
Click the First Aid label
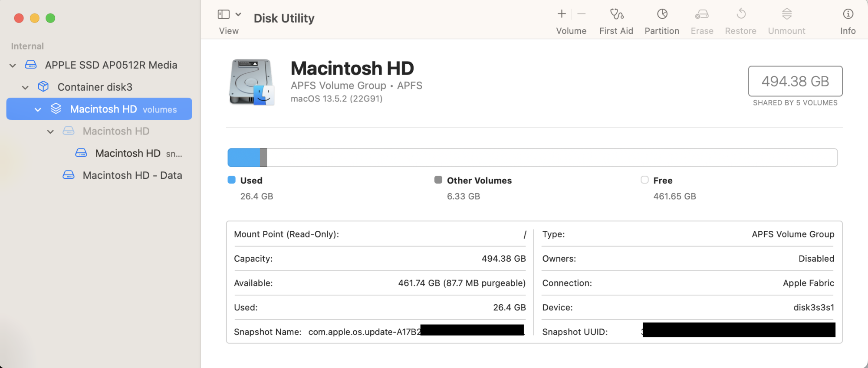point(616,31)
